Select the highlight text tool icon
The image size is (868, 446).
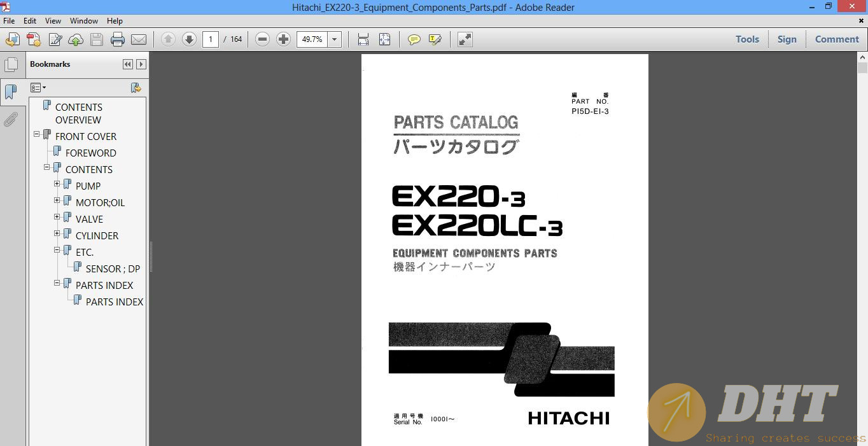435,39
